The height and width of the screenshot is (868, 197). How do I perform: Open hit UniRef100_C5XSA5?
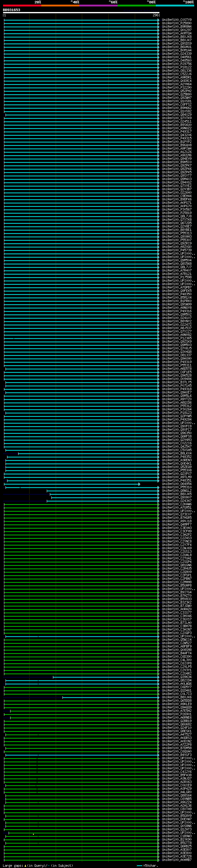[177, 450]
